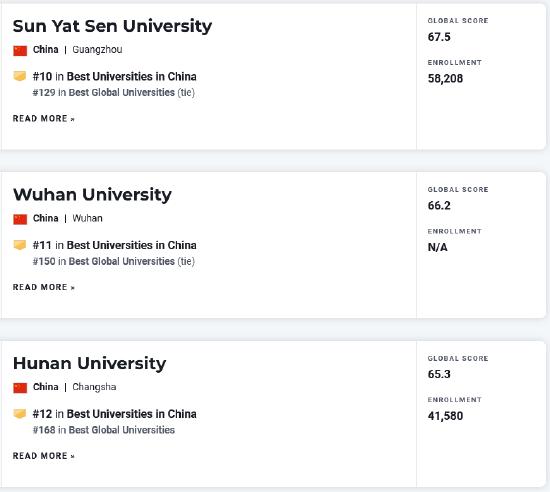
Task: Click Read More under Hunan University
Action: (44, 456)
